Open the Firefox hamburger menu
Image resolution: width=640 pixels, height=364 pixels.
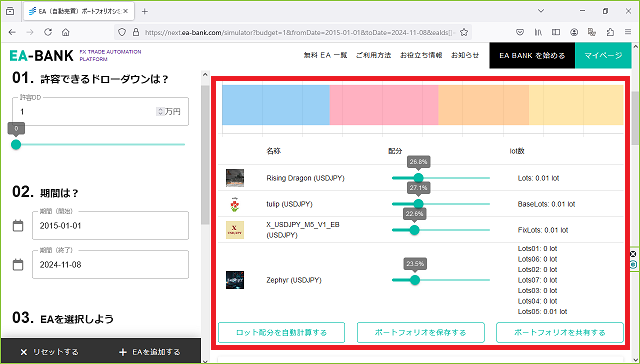628,32
